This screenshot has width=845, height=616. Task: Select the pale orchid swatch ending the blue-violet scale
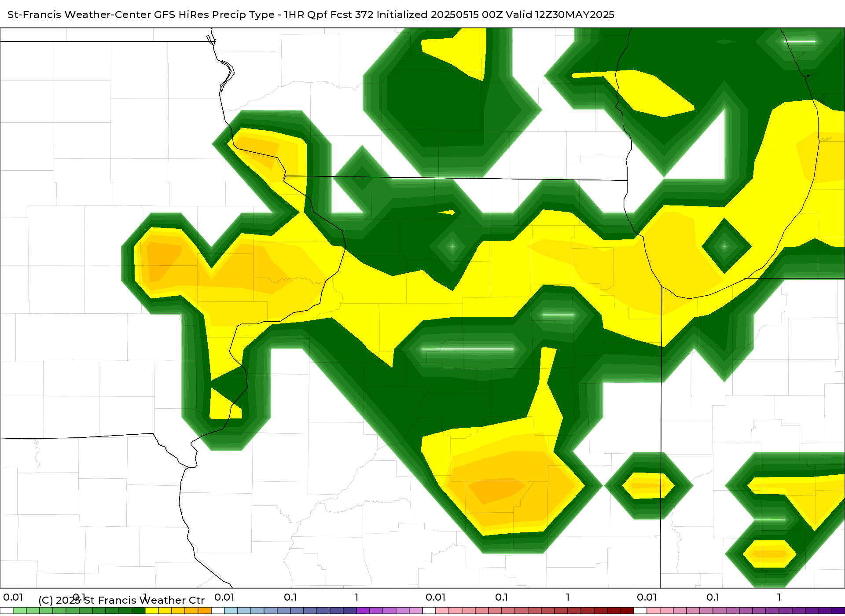click(416, 611)
